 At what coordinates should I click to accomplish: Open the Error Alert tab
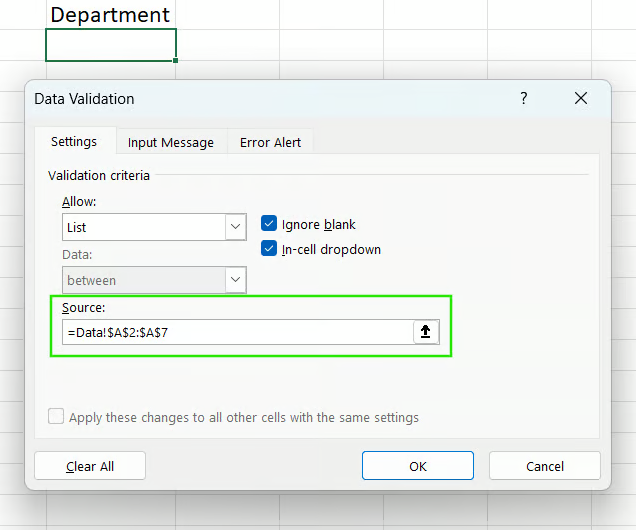tap(270, 142)
